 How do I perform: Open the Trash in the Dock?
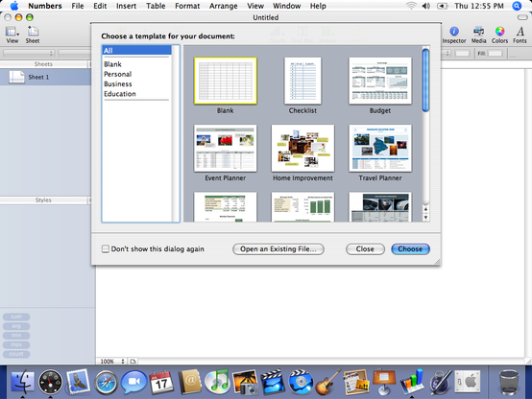tap(509, 382)
